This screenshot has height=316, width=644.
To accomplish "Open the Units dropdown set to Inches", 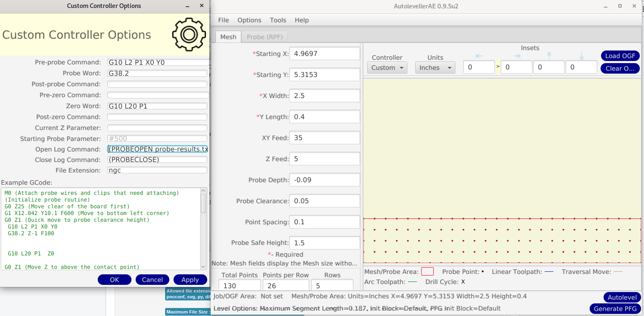I will 435,68.
